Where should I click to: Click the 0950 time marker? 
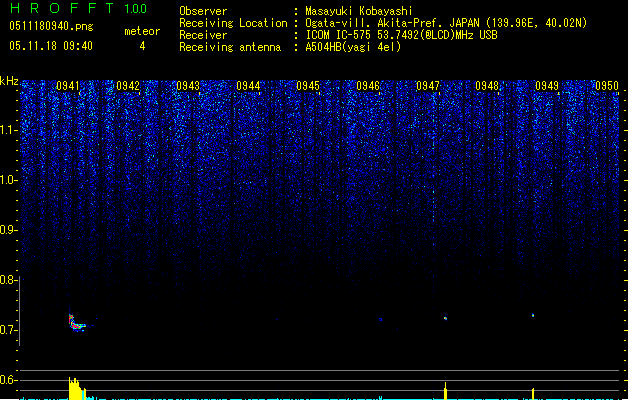pyautogui.click(x=607, y=86)
